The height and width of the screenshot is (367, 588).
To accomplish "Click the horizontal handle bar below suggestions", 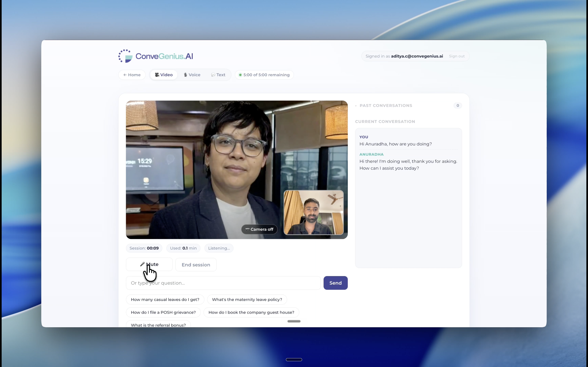I will [294, 321].
